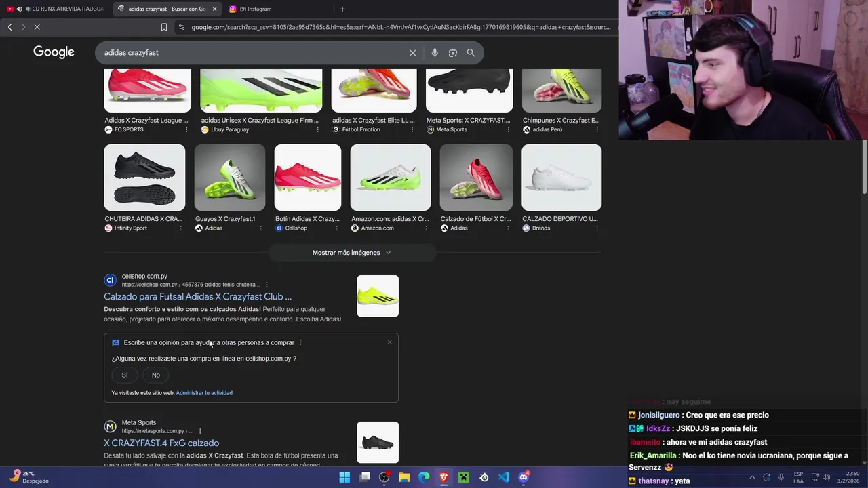Answer No to online purchase question
This screenshot has width=868, height=488.
point(156,375)
